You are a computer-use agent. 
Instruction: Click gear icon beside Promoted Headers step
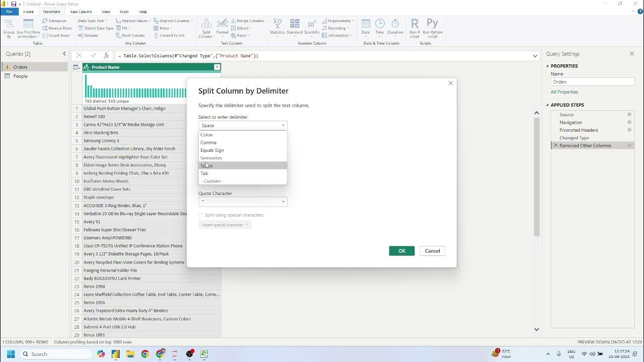[629, 130]
